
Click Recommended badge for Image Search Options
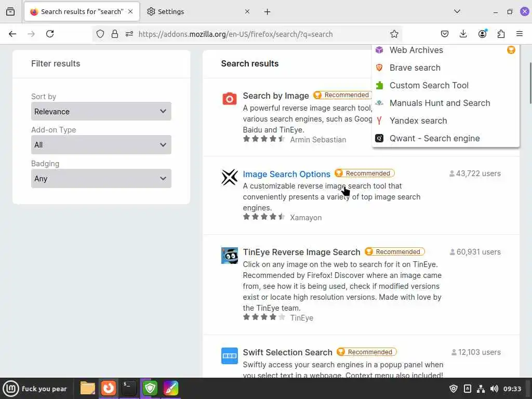(364, 174)
